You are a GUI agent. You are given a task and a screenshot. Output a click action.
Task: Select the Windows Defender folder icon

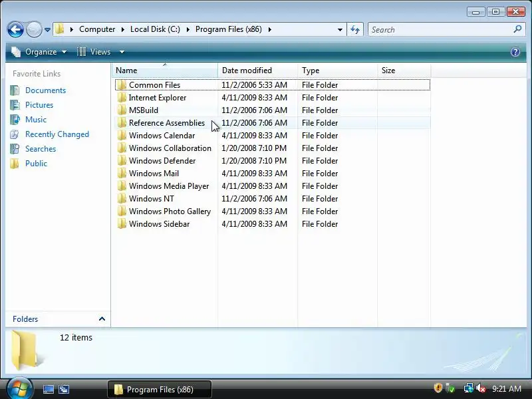point(122,160)
